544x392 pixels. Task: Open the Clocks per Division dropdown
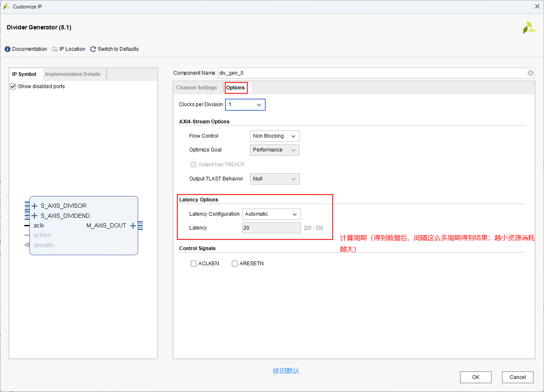(x=246, y=105)
